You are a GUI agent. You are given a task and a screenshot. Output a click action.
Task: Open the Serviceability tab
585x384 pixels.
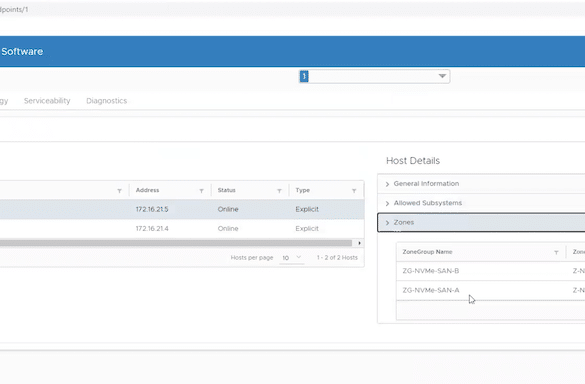pyautogui.click(x=47, y=101)
